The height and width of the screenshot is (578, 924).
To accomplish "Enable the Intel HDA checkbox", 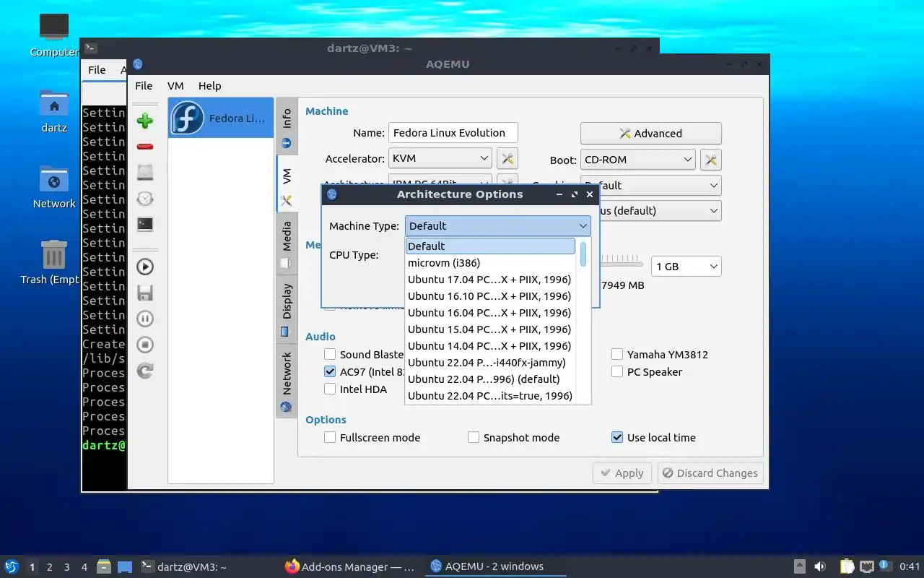I will (330, 389).
